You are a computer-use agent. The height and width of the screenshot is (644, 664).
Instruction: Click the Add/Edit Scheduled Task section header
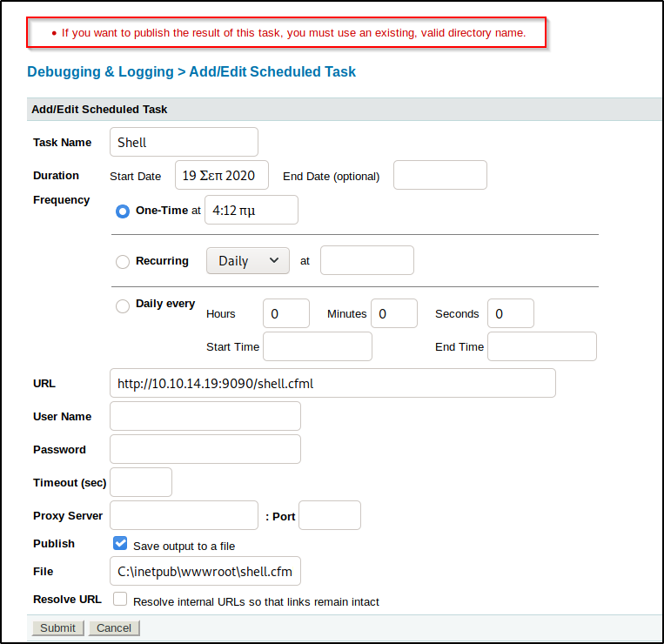point(344,110)
